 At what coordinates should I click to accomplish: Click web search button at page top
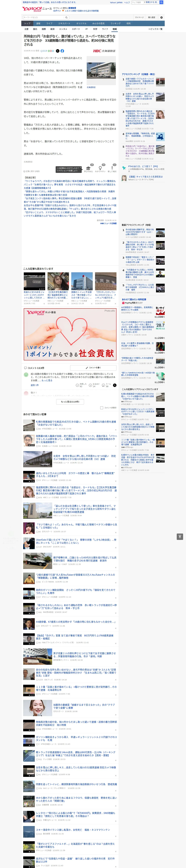[161, 2]
